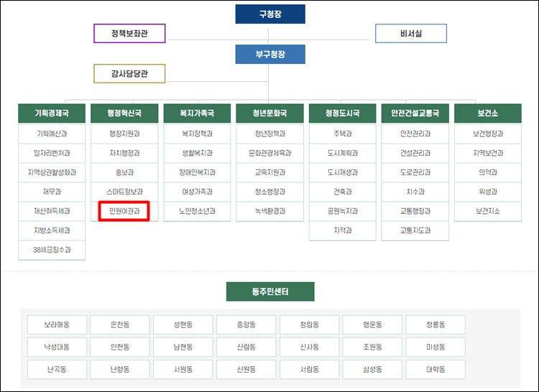Select the 재산취득세과 department

[52, 211]
